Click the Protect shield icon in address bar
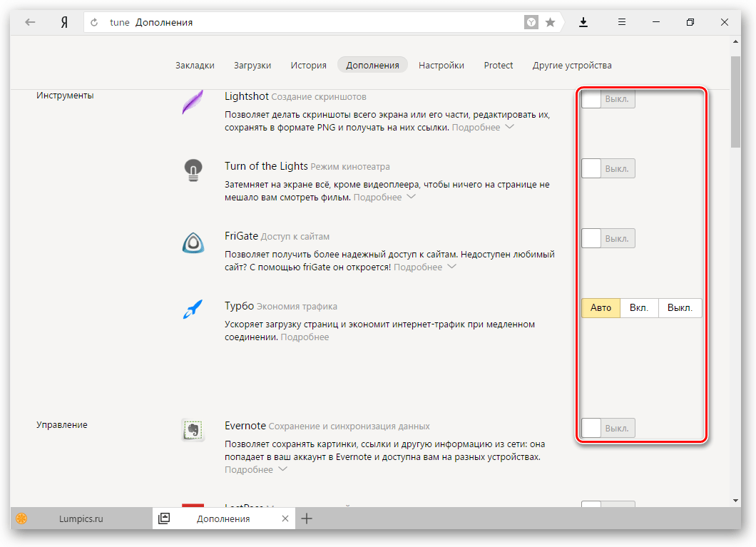 pos(531,22)
